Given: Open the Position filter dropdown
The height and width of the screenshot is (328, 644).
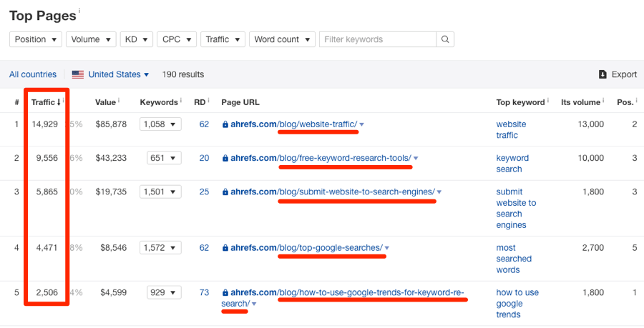Looking at the screenshot, I should point(35,39).
